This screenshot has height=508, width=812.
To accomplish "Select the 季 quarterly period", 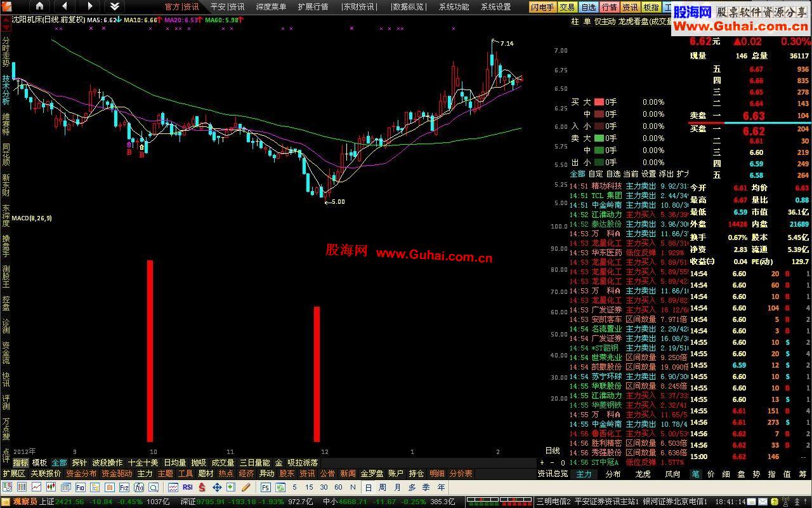I will [426, 487].
